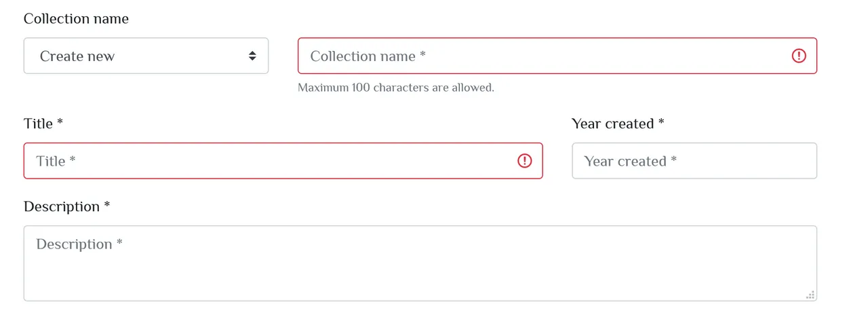This screenshot has height=315, width=868.
Task: Click the up-down arrows of Create new selector
Action: click(252, 56)
